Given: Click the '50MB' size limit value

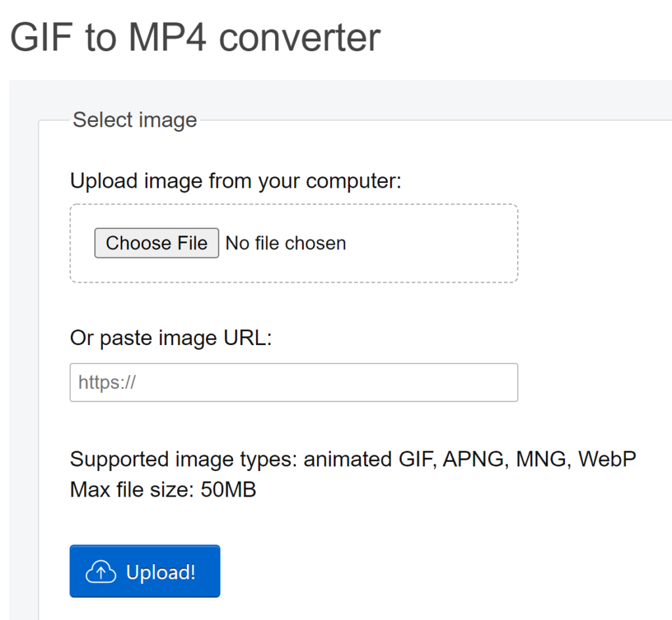Looking at the screenshot, I should (x=228, y=489).
